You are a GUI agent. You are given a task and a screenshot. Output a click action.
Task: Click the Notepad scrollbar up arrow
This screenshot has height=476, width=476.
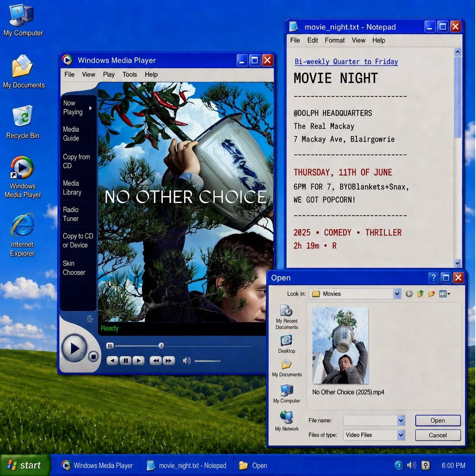pos(458,52)
